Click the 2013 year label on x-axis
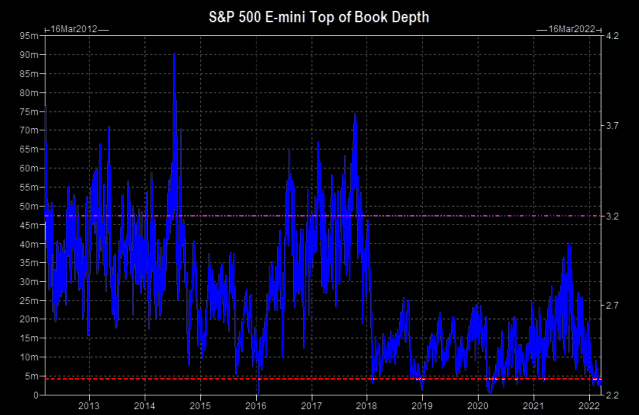The image size is (639, 415). point(89,406)
